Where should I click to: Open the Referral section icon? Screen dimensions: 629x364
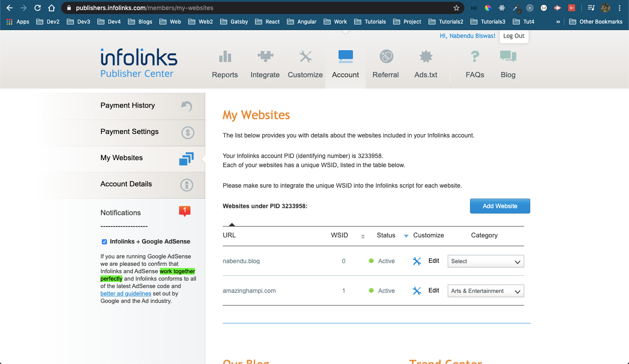click(x=386, y=56)
